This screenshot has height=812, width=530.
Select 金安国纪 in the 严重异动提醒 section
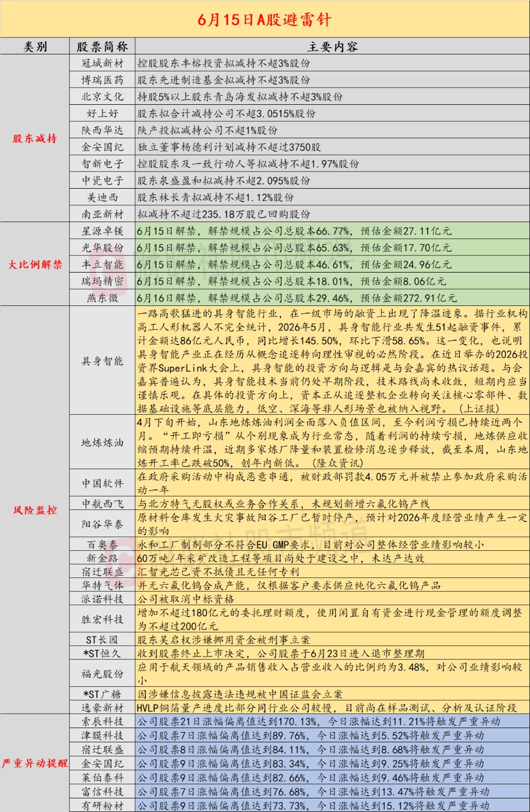click(x=102, y=763)
